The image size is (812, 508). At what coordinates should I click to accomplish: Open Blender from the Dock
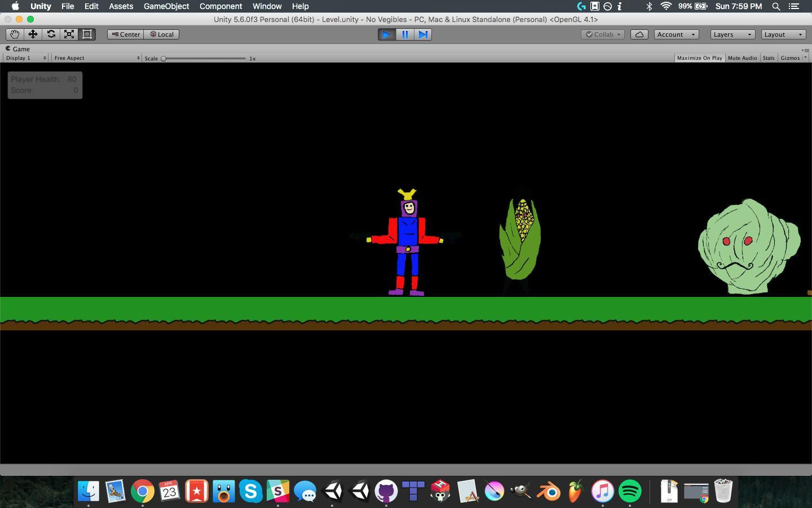tap(549, 491)
